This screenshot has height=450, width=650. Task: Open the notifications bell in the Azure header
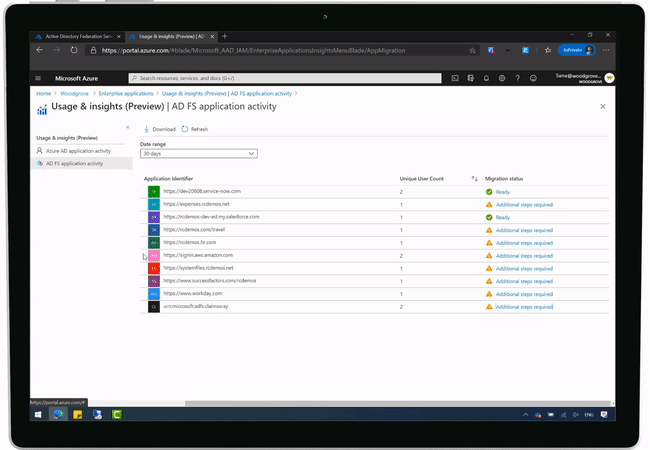click(x=486, y=78)
